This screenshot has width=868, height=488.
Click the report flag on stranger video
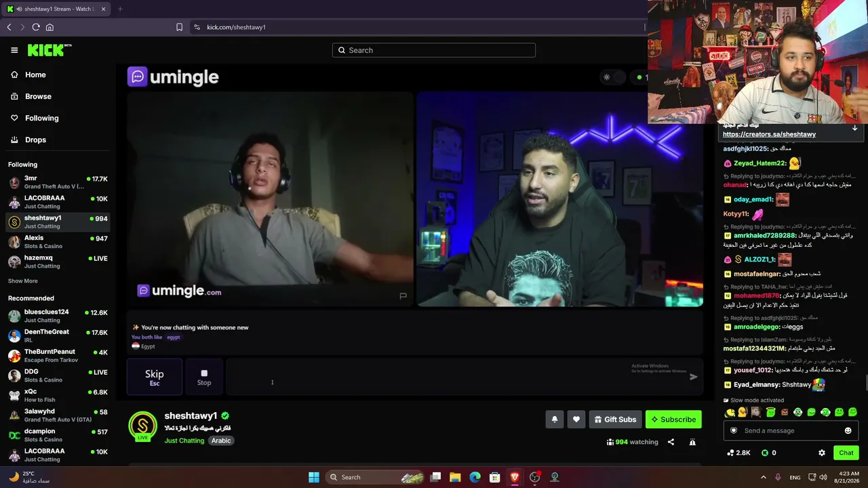click(403, 296)
